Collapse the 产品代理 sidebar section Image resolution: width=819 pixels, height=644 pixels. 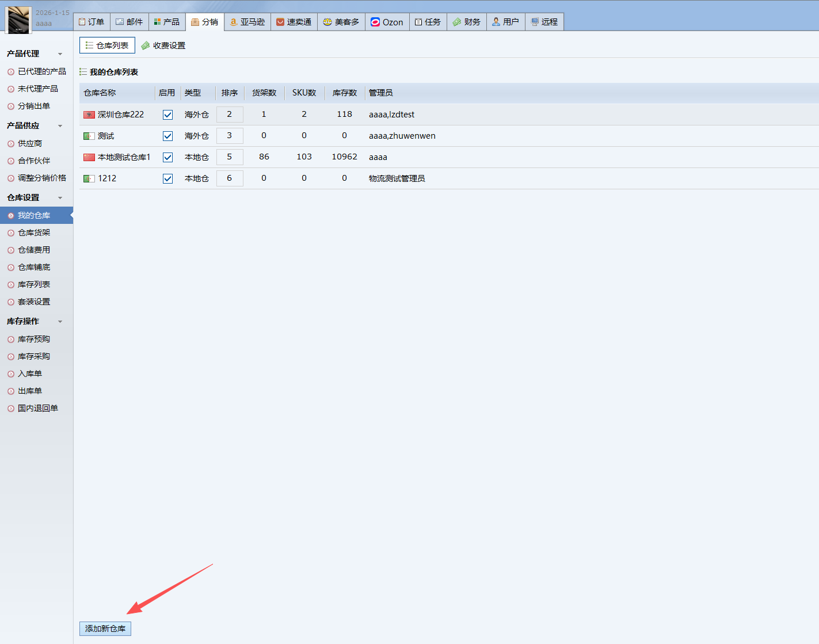[x=60, y=54]
